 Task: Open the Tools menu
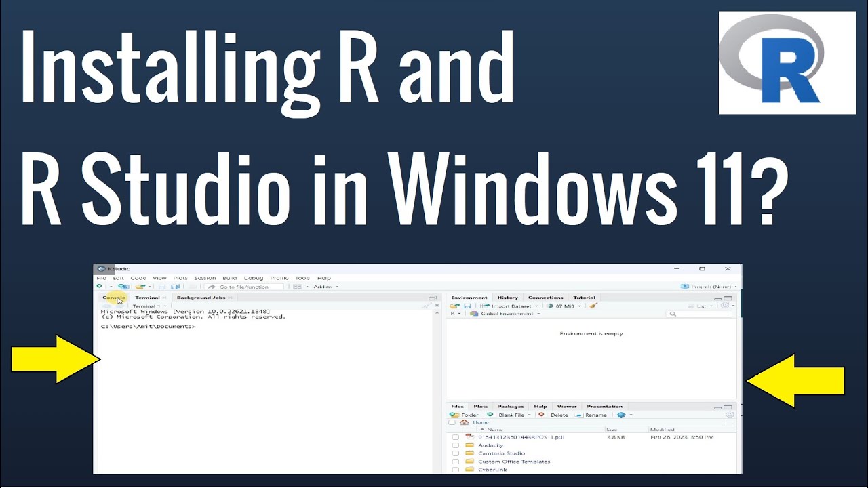click(302, 278)
